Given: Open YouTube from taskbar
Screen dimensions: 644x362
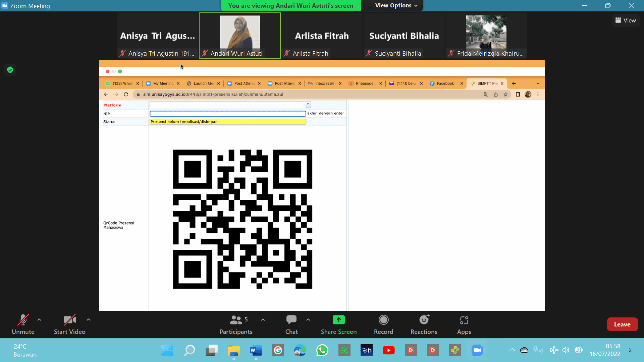Looking at the screenshot, I should point(389,351).
